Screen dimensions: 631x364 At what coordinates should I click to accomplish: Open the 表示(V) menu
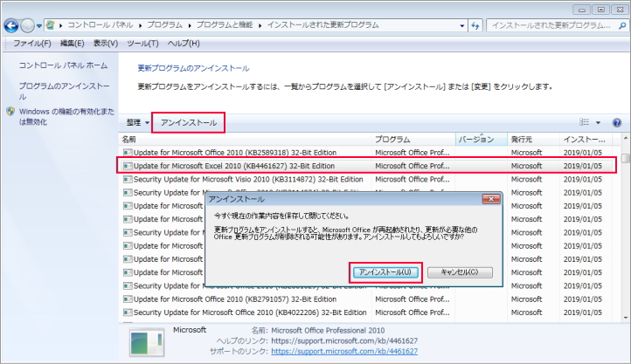pos(106,43)
